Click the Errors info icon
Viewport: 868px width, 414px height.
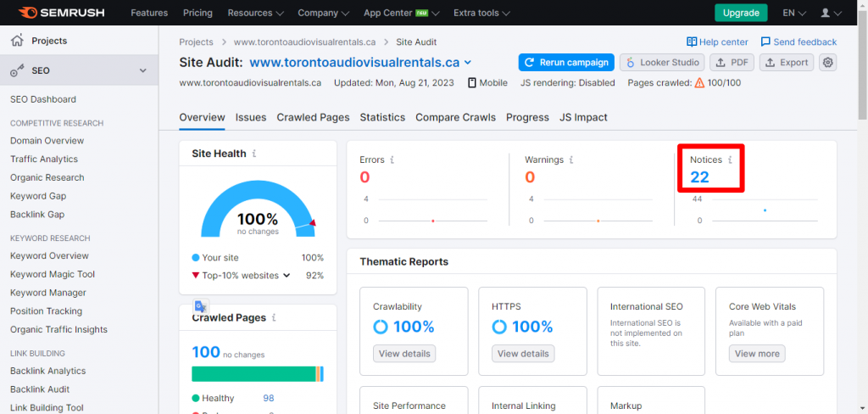[x=392, y=159]
